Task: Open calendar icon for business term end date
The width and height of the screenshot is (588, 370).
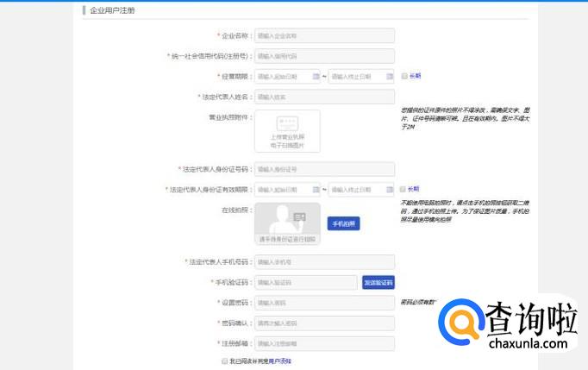Action: (389, 77)
